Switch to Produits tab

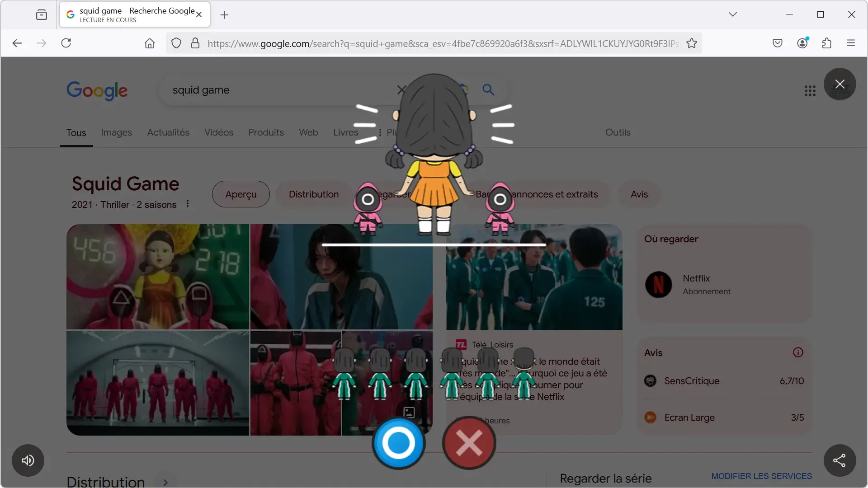266,132
